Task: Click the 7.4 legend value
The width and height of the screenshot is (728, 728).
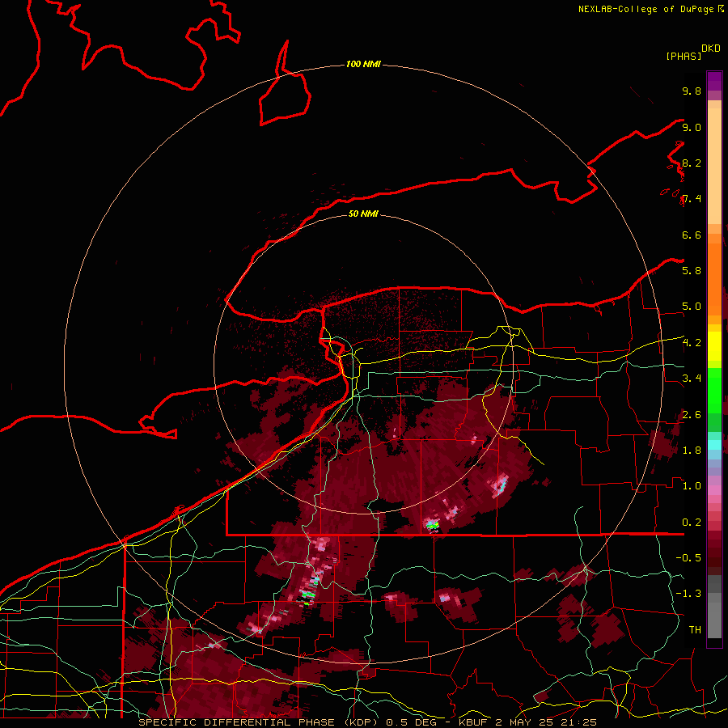Action: point(692,199)
